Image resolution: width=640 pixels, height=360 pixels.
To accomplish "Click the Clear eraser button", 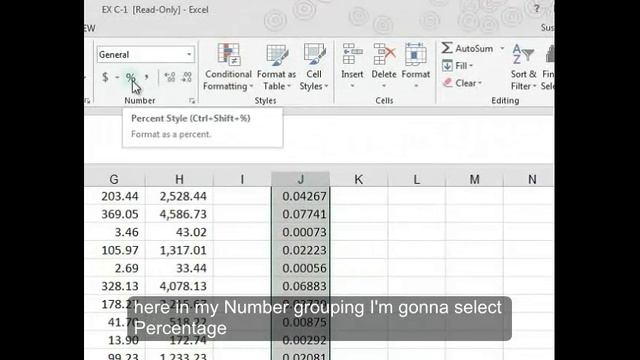I will (462, 83).
